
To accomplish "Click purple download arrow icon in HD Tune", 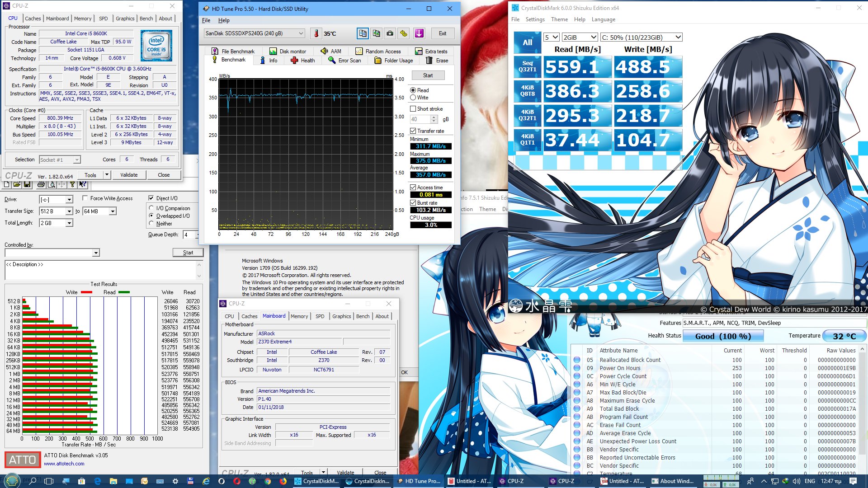I will click(x=419, y=33).
